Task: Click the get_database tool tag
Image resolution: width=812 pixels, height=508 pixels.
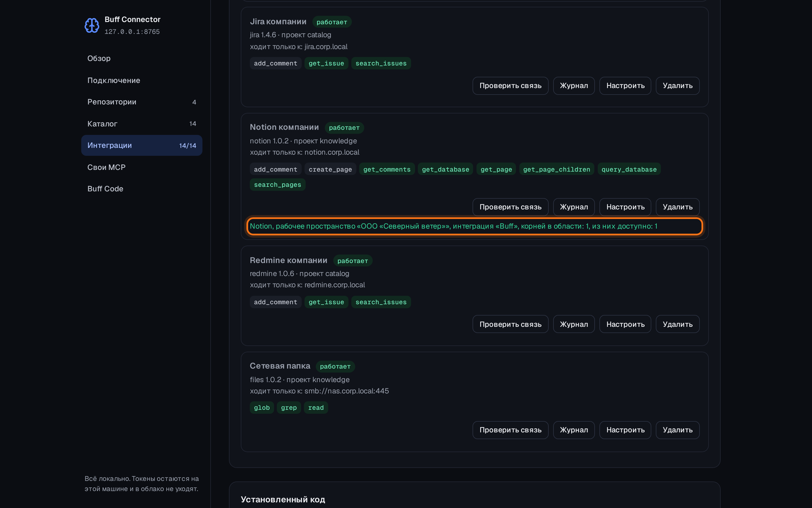Action: (x=445, y=169)
